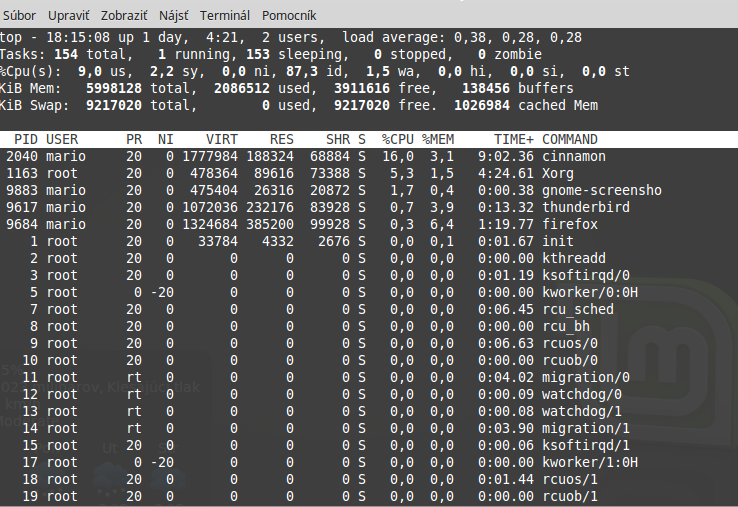Open the Nájsť menu
738x507 pixels.
(174, 16)
